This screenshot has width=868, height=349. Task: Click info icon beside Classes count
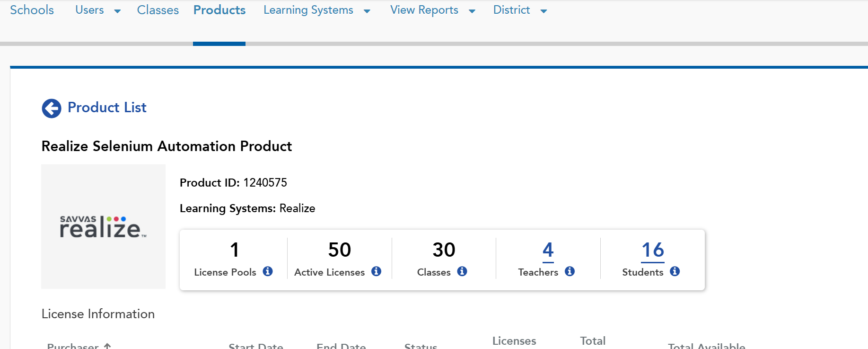(x=462, y=271)
